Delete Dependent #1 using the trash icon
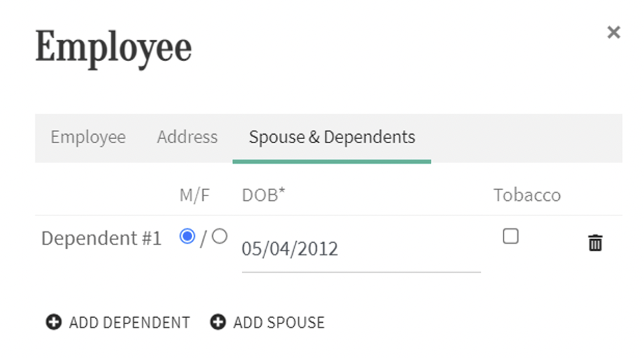 (595, 243)
